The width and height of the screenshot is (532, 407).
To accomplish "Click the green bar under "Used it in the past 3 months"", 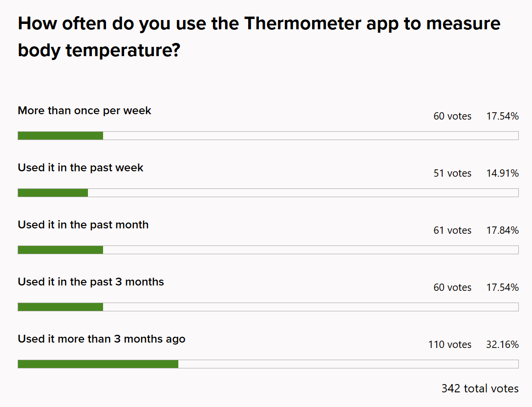I will tap(61, 307).
